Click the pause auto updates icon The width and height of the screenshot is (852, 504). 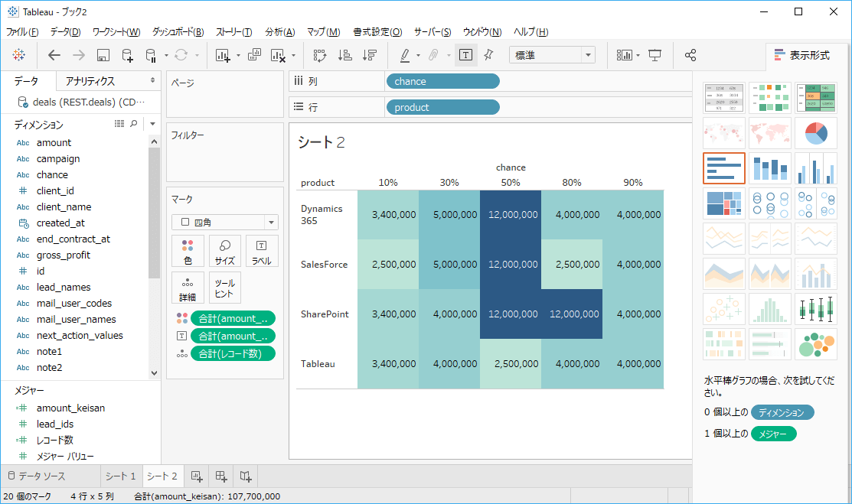(151, 55)
